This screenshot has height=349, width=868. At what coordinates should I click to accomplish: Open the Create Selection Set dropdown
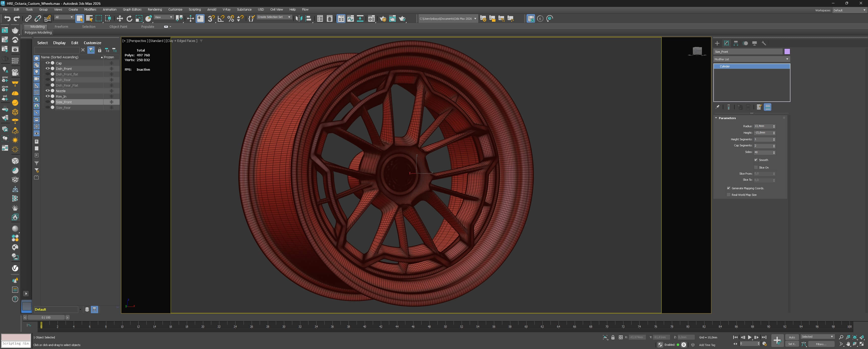(x=274, y=17)
